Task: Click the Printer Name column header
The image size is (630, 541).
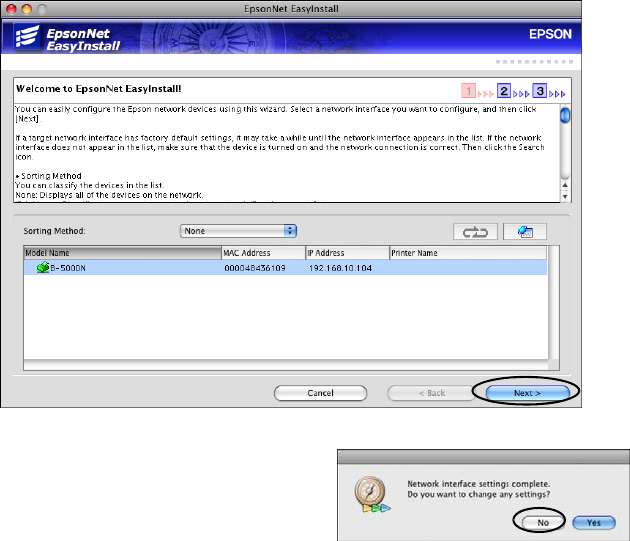Action: pos(467,253)
